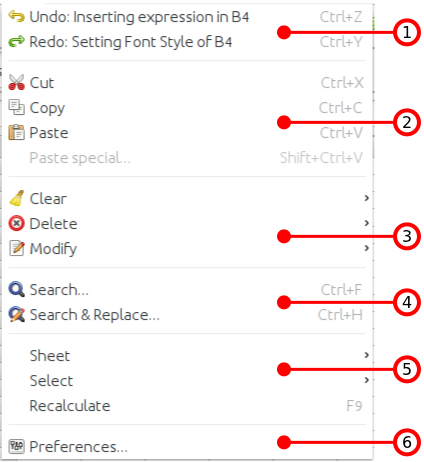Choose Paste special menu entry

(187, 157)
